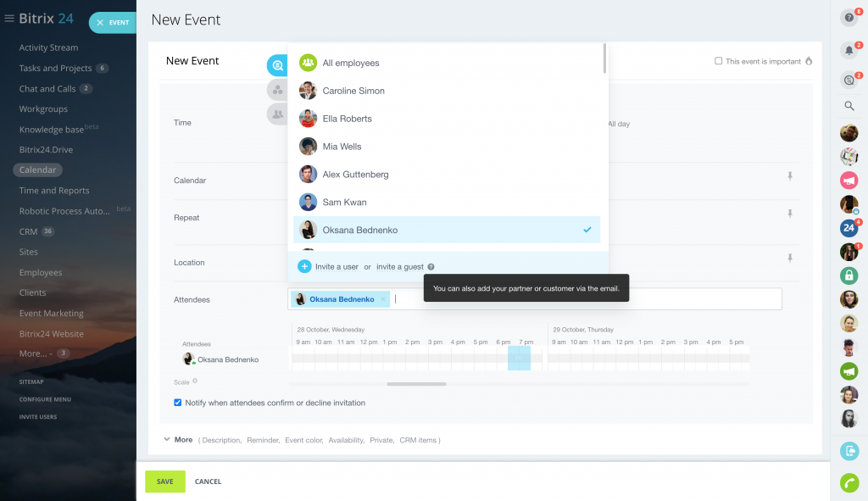This screenshot has height=501, width=868.
Task: Open CRM in the left menu
Action: (x=27, y=231)
